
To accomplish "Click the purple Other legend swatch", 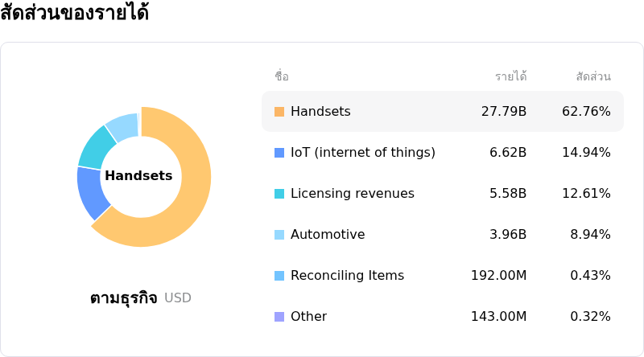I will tap(279, 317).
